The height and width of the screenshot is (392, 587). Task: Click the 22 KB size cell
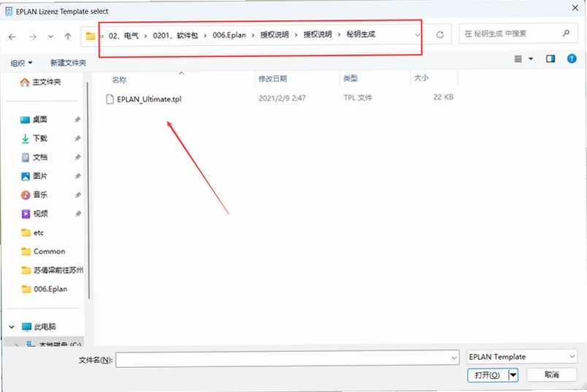(x=443, y=97)
